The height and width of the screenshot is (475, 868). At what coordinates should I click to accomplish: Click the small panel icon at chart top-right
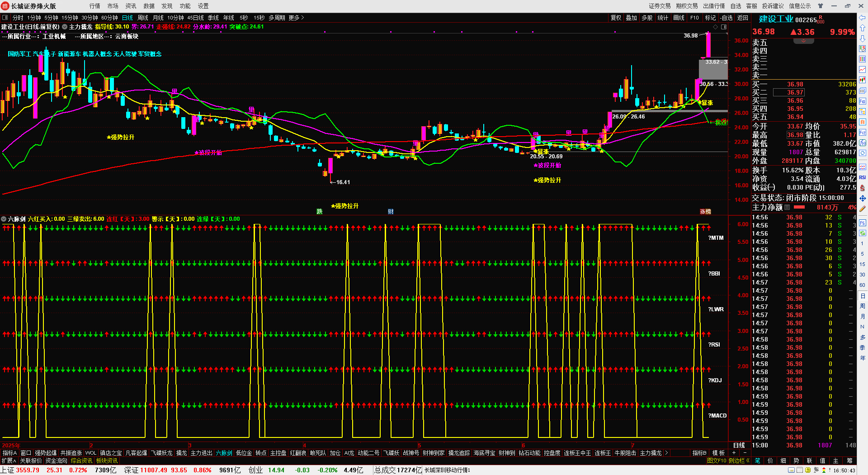[724, 27]
